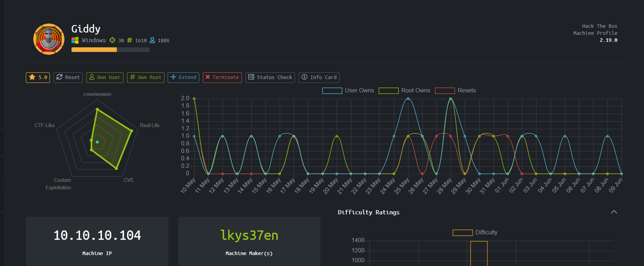644x266 pixels.
Task: Click the Reset machine button
Action: click(68, 77)
